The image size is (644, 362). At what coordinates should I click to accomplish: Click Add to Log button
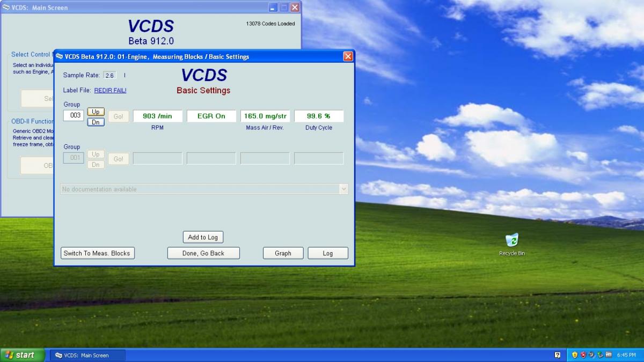[203, 237]
